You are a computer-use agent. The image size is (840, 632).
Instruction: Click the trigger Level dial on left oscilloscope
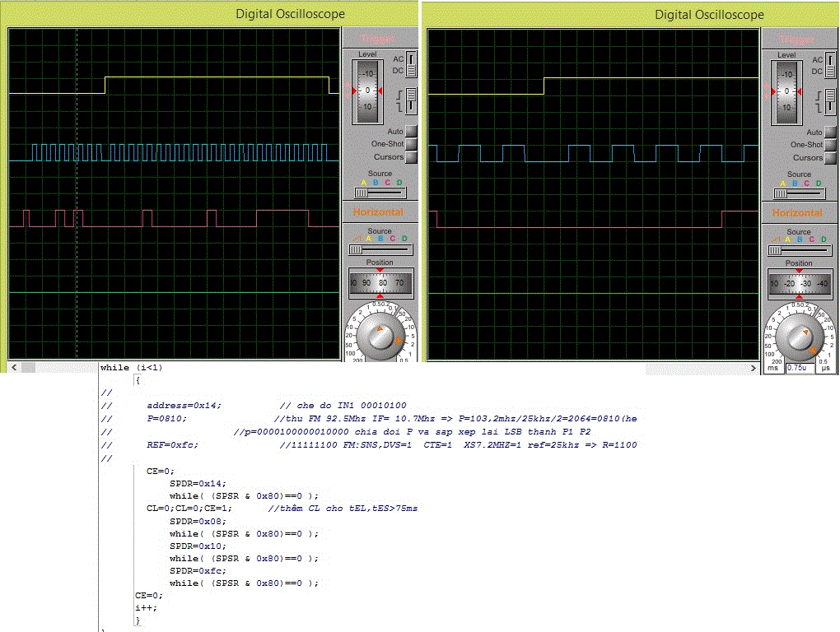tap(367, 90)
